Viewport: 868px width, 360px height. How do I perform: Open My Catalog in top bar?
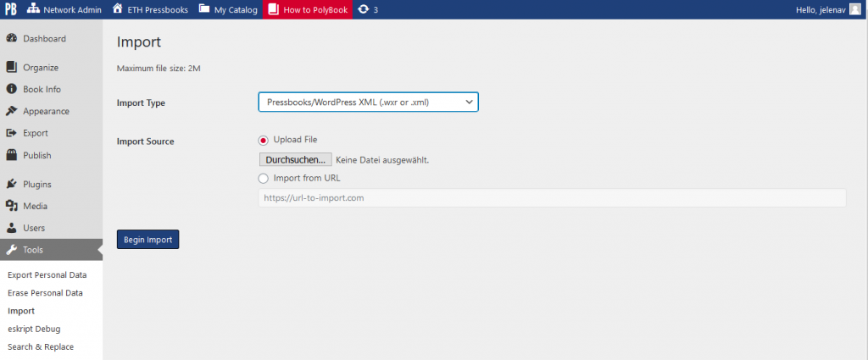228,9
